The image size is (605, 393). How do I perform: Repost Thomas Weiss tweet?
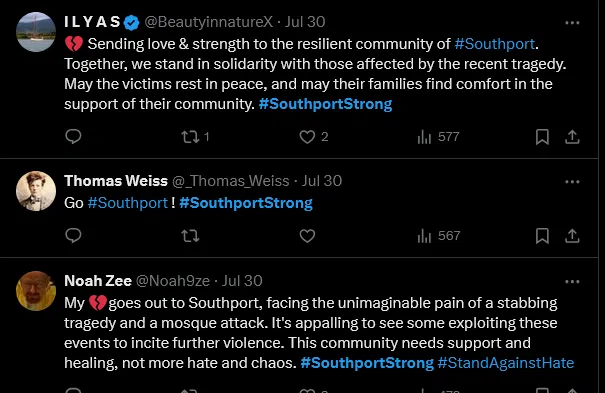[x=190, y=236]
